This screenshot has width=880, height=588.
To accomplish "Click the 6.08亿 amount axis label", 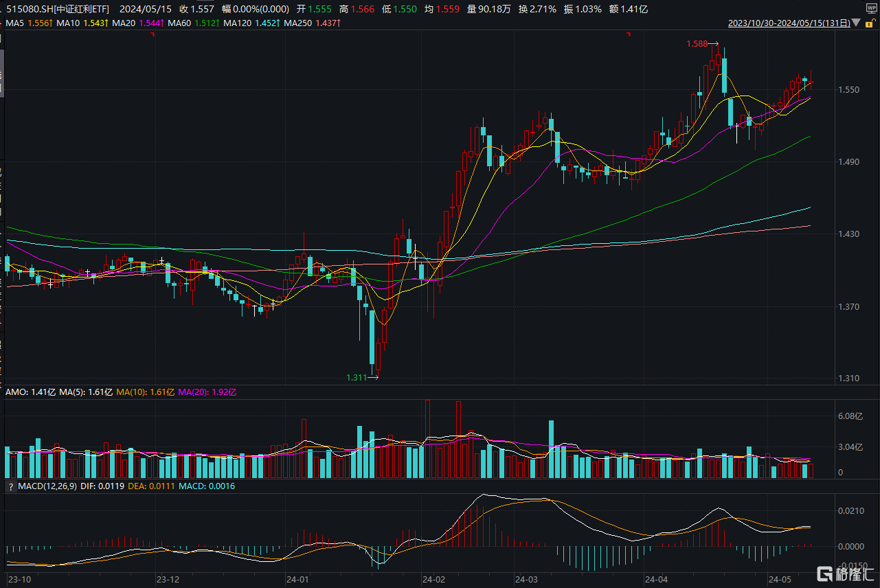I will 850,416.
